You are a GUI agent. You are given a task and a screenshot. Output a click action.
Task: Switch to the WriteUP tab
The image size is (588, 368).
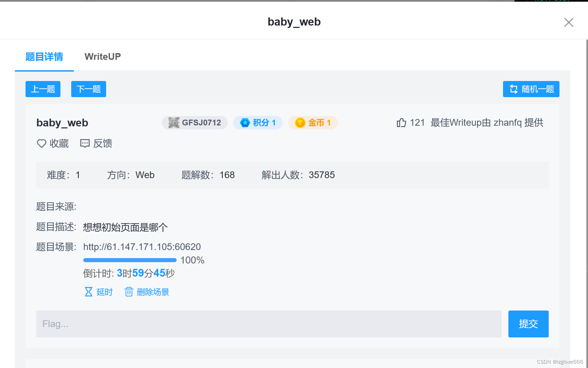(103, 56)
